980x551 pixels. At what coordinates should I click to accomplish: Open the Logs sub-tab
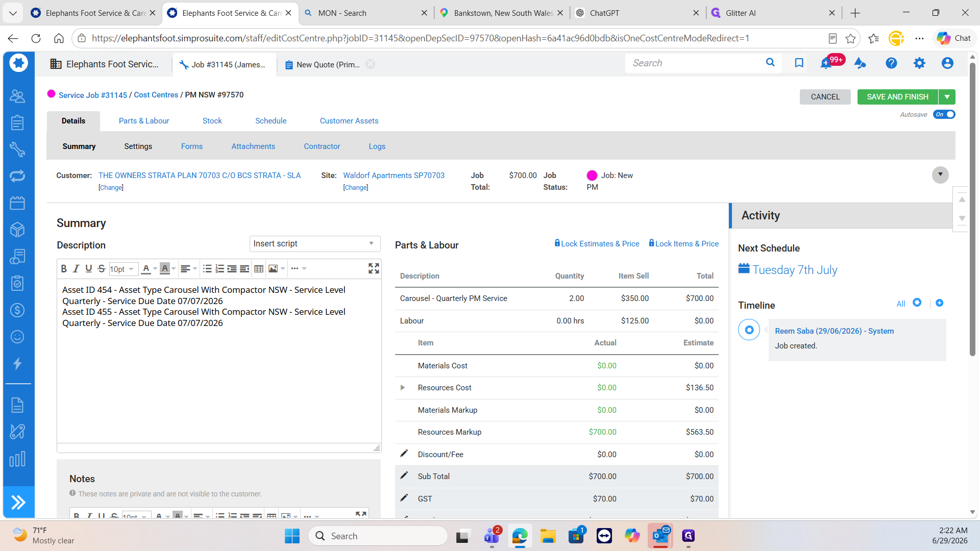point(377,146)
